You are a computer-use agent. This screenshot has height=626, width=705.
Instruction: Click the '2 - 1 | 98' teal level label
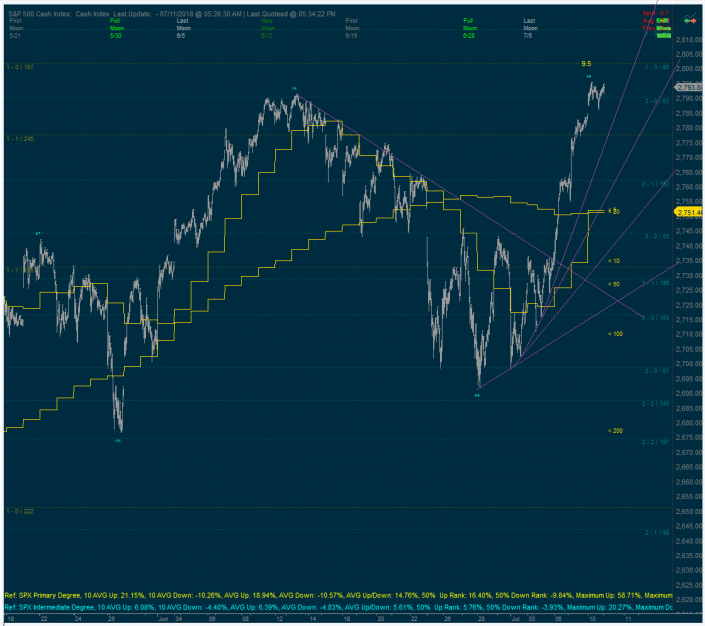(x=657, y=533)
